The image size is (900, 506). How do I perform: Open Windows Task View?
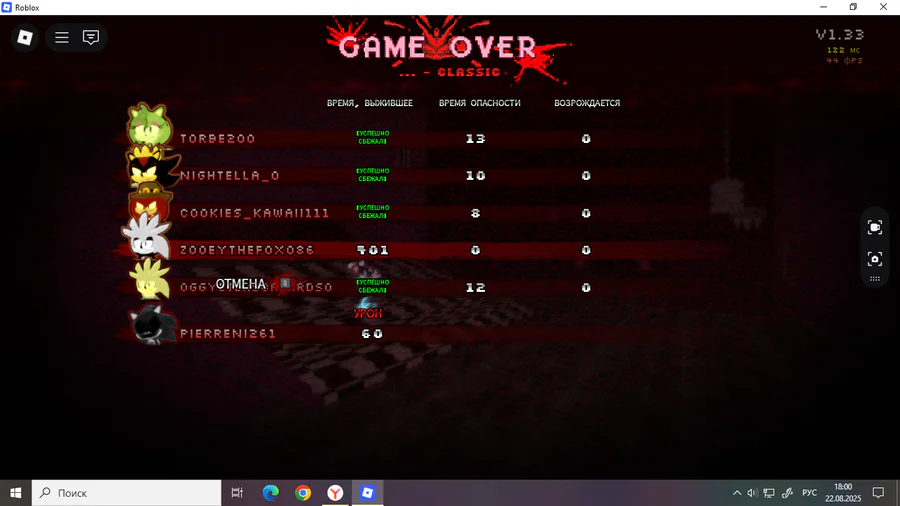click(x=237, y=493)
